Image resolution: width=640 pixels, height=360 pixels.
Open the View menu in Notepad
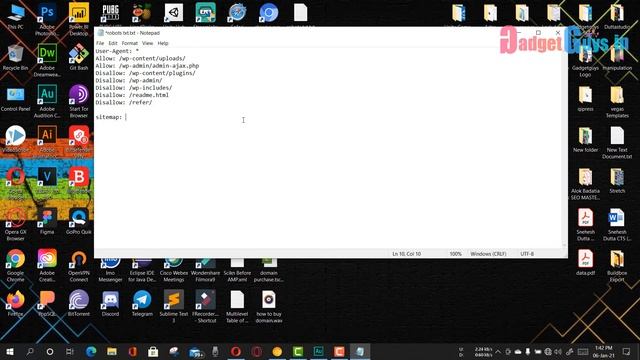tap(147, 43)
